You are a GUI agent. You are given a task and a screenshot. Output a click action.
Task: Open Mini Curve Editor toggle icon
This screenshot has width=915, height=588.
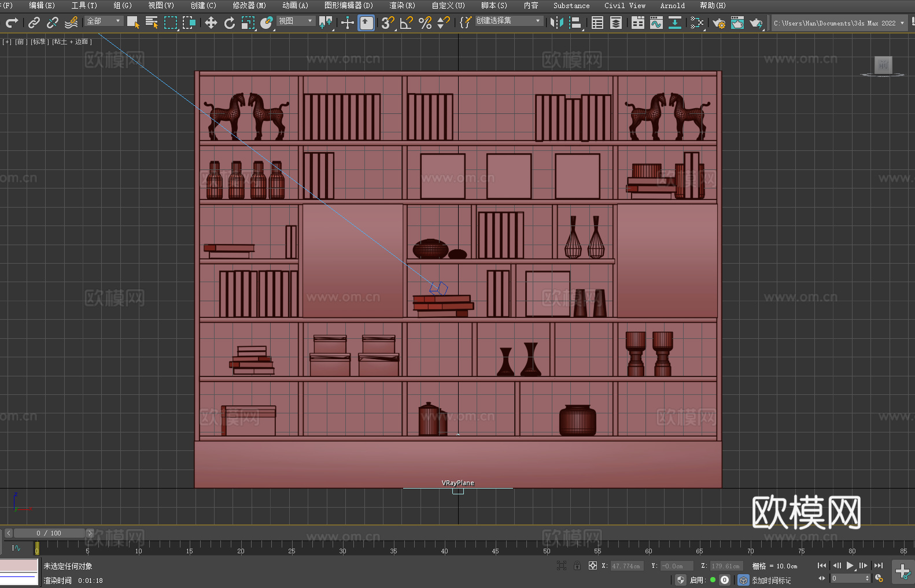click(16, 548)
